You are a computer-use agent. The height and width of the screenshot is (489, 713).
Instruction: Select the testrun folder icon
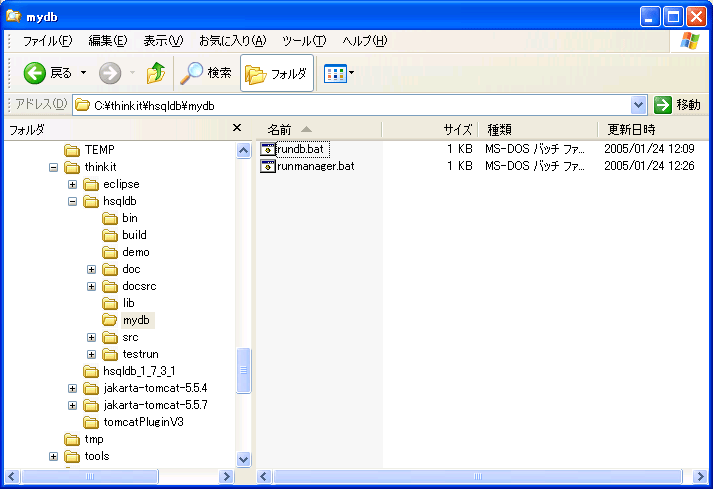pos(110,354)
